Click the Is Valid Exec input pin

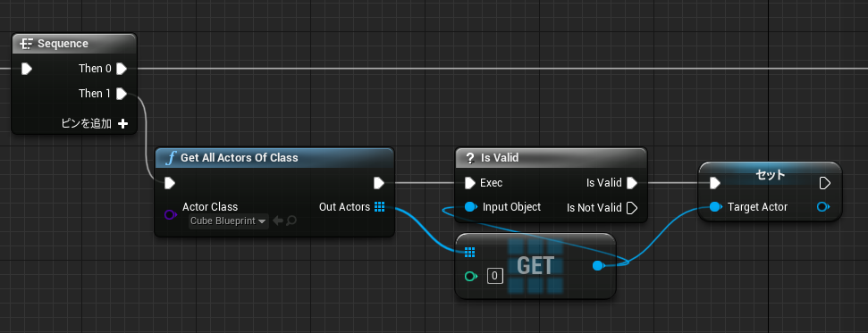click(470, 182)
